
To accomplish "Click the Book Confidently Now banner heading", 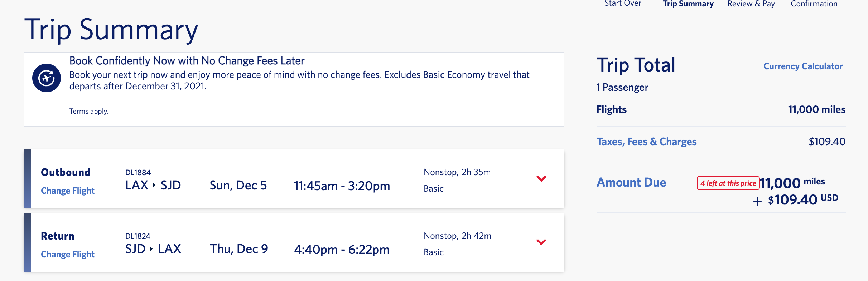I will [187, 61].
